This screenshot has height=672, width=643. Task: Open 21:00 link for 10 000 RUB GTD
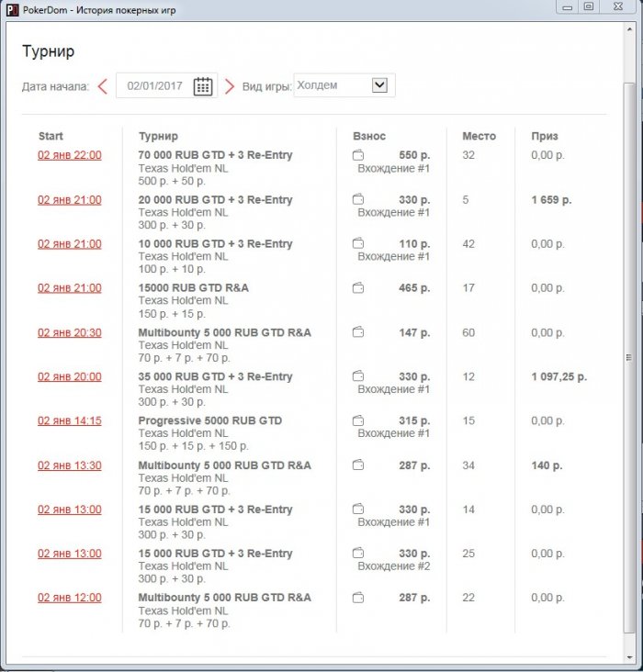click(x=70, y=244)
